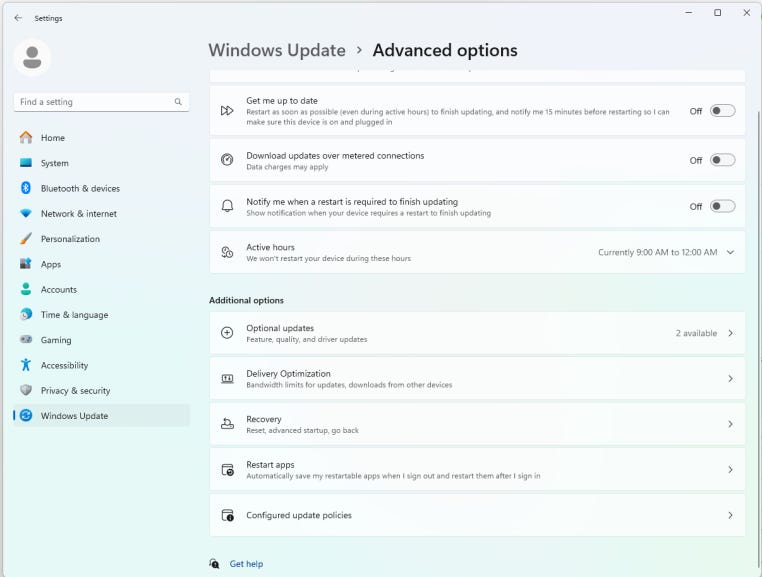762x577 pixels.
Task: Click the Get me up to date fast-forward icon
Action: tap(227, 111)
